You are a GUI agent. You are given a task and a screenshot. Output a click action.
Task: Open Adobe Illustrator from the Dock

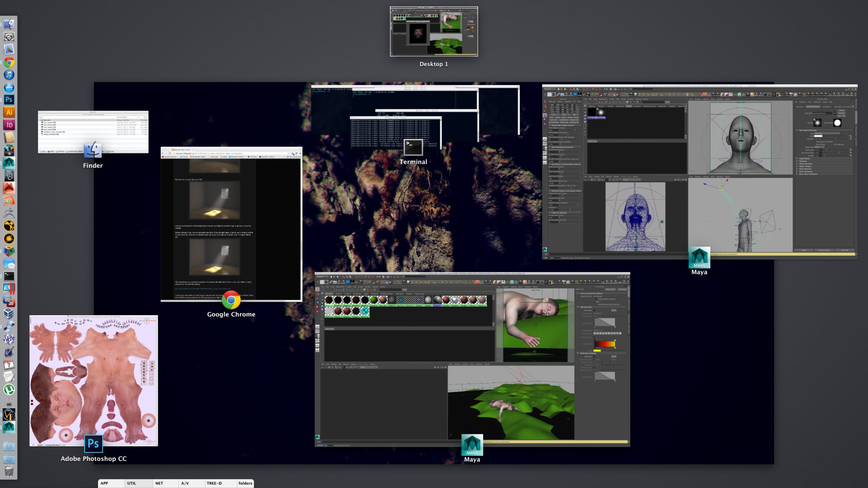(x=8, y=112)
